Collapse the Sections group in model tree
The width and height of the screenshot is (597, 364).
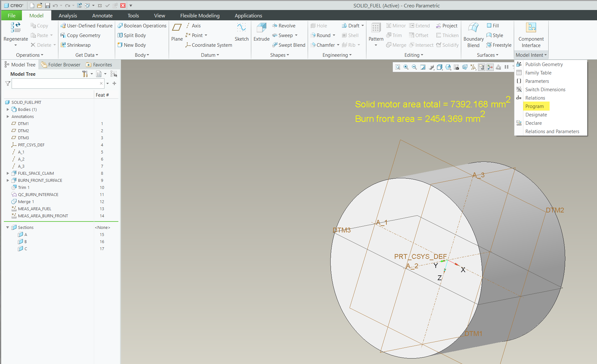click(x=7, y=227)
